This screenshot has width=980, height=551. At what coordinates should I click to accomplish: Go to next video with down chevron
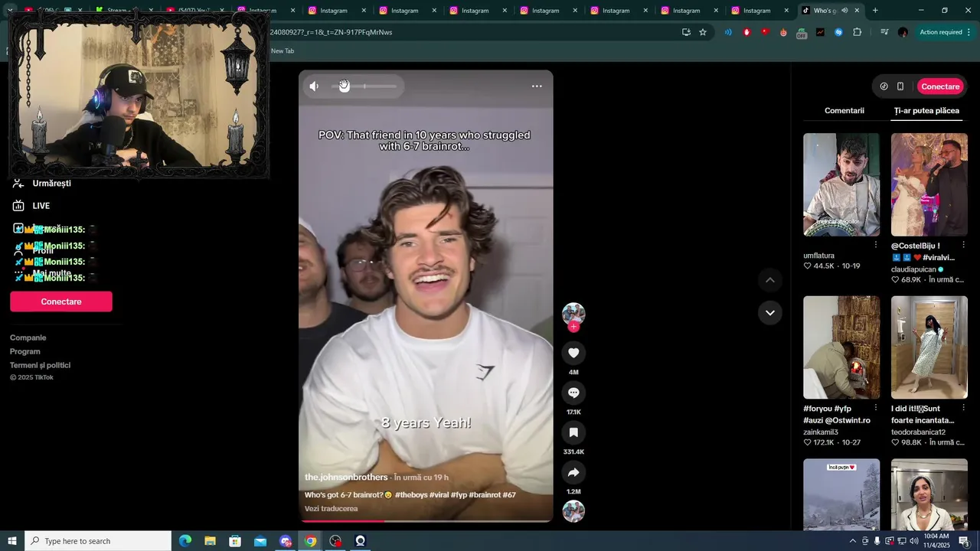click(770, 312)
